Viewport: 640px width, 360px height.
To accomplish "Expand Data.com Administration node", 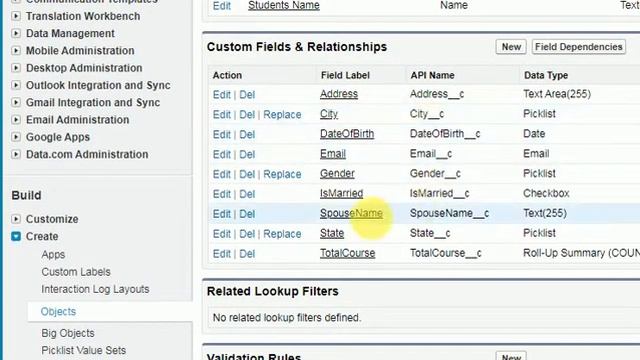I will click(16, 154).
